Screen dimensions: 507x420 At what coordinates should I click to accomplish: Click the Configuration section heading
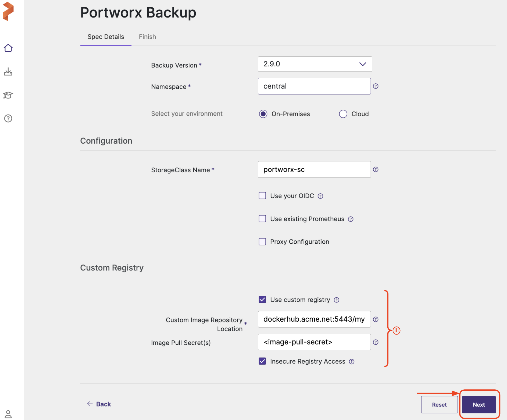(x=106, y=141)
